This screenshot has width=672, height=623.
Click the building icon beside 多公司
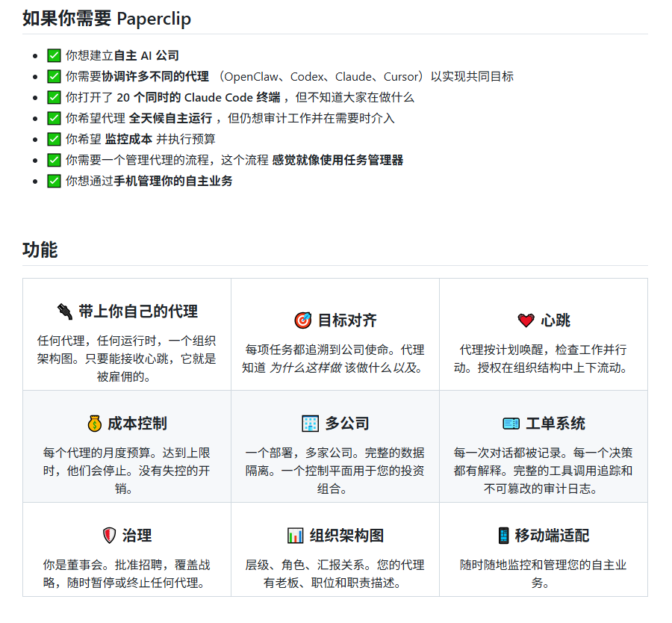pos(311,424)
